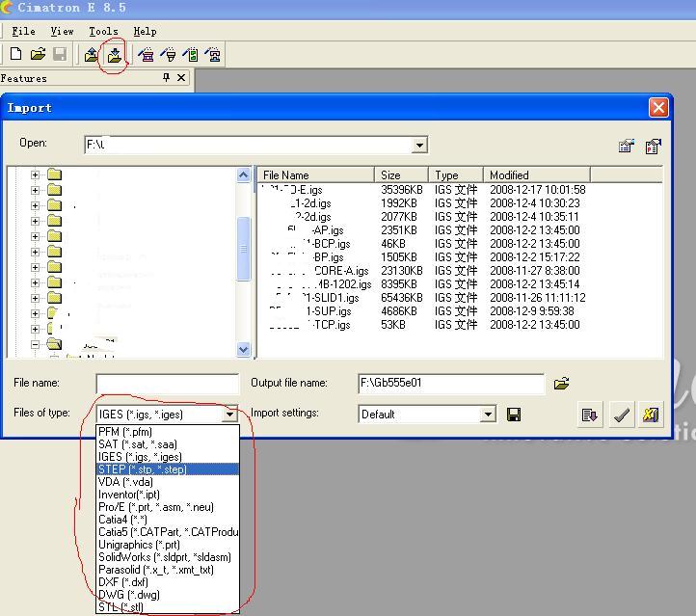Choose PFM (*.pfm) file type
The width and height of the screenshot is (696, 616).
tap(168, 432)
